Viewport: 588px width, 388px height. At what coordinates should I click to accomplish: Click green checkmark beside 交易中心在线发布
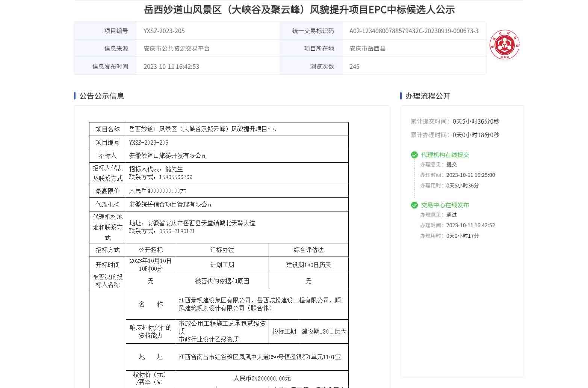[x=414, y=205]
